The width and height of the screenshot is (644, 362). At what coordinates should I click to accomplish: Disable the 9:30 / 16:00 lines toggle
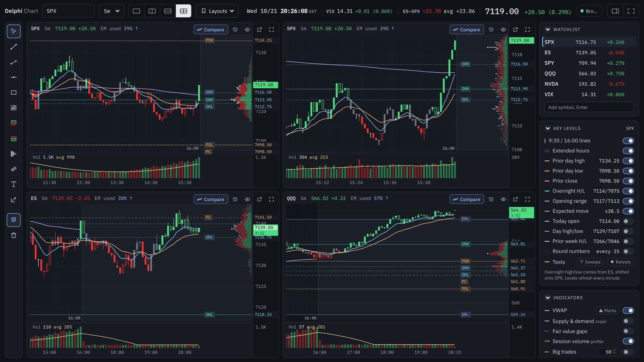tap(628, 141)
